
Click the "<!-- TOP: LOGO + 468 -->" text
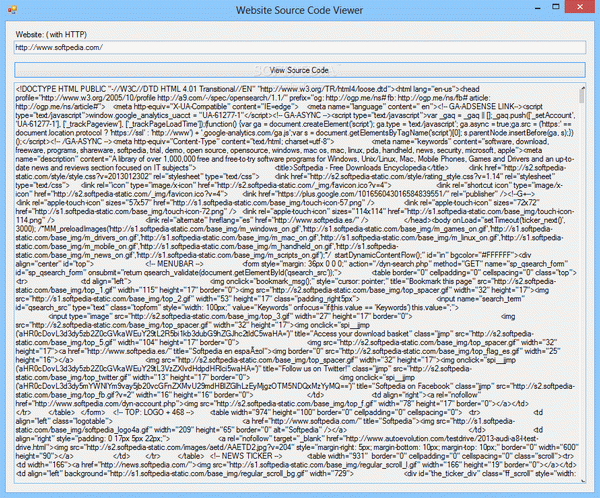(154, 412)
